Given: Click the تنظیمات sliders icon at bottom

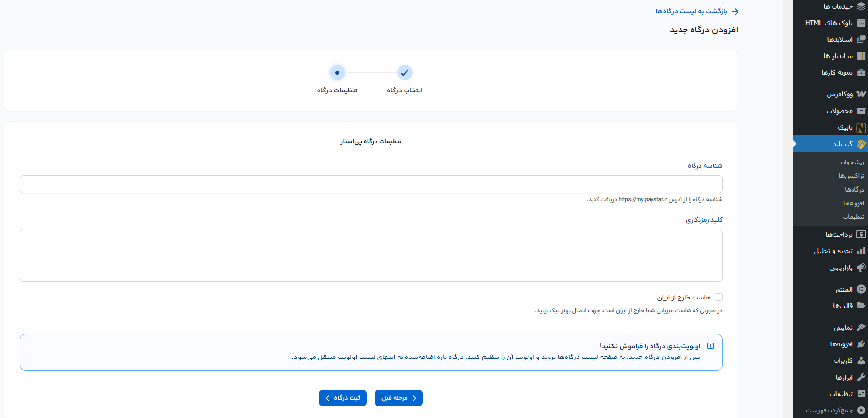Looking at the screenshot, I should 861,394.
